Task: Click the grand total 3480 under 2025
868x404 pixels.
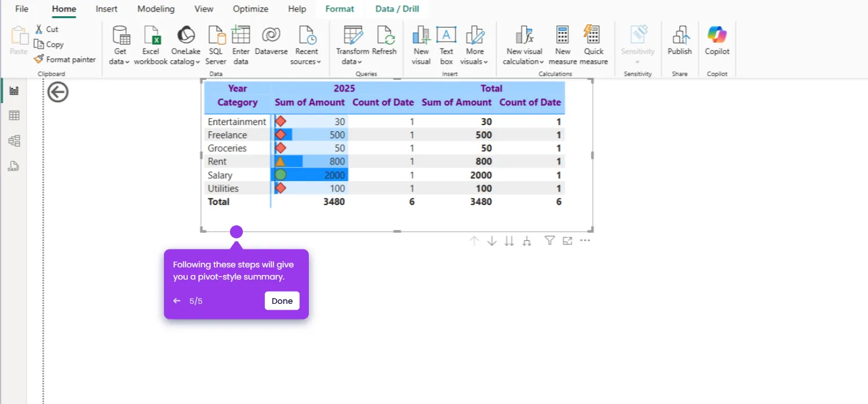Action: tap(333, 201)
